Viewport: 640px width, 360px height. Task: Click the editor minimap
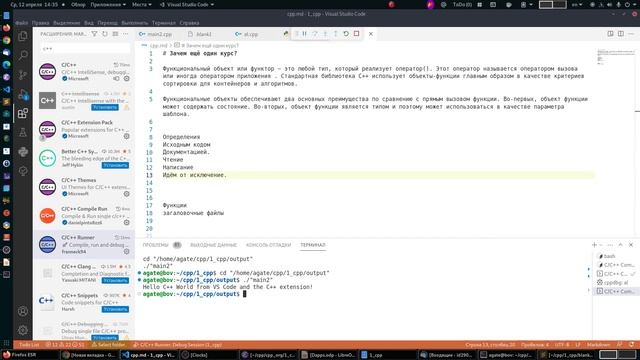click(616, 58)
